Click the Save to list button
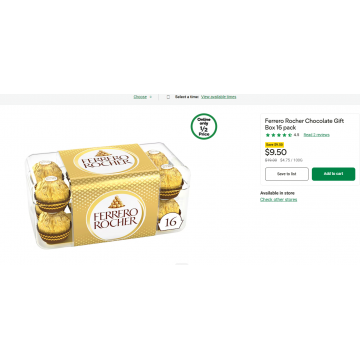Image resolution: width=360 pixels, height=360 pixels. (287, 174)
